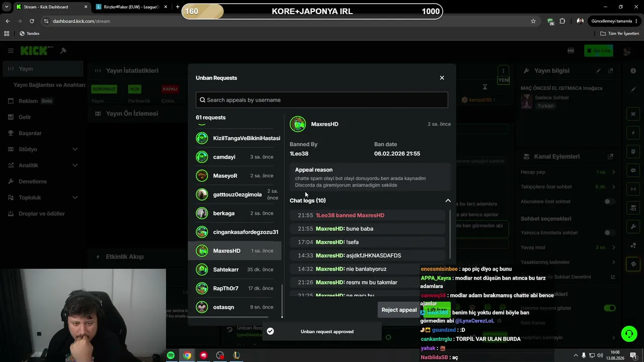Open the Kick hamburger menu

(x=11, y=51)
